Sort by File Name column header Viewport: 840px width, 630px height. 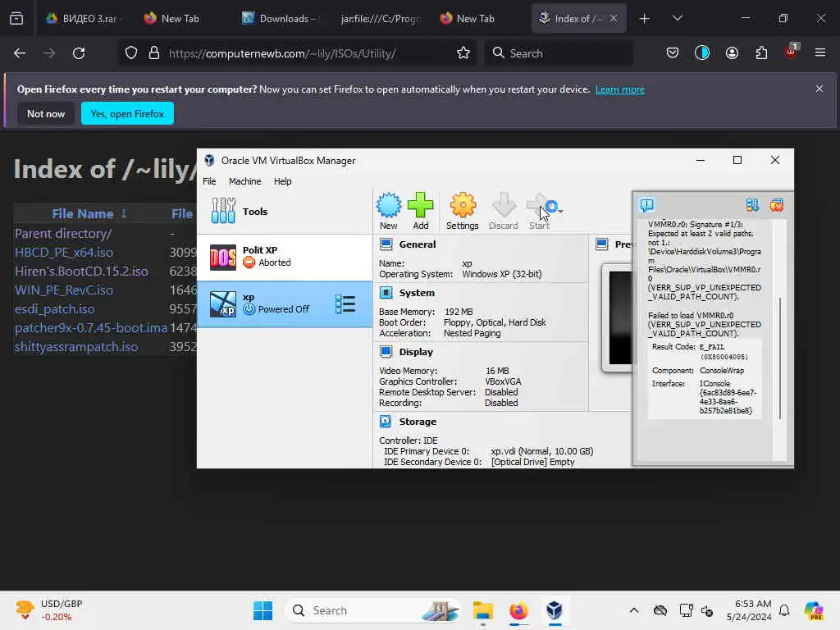tap(89, 214)
